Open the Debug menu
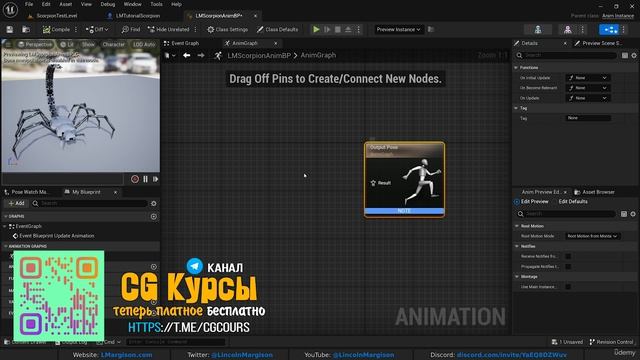The image size is (640, 360). point(108,4)
